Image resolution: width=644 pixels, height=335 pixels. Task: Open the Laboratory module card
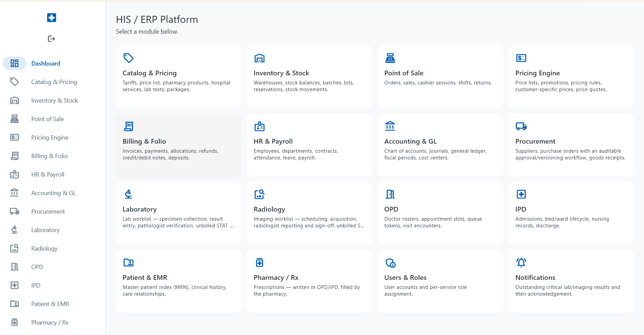coord(179,213)
